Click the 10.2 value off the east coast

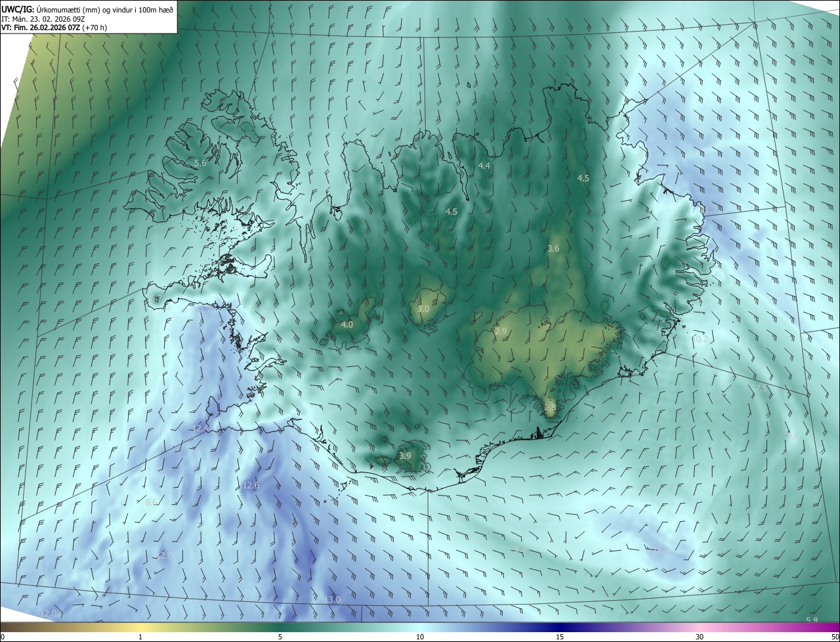point(701,339)
